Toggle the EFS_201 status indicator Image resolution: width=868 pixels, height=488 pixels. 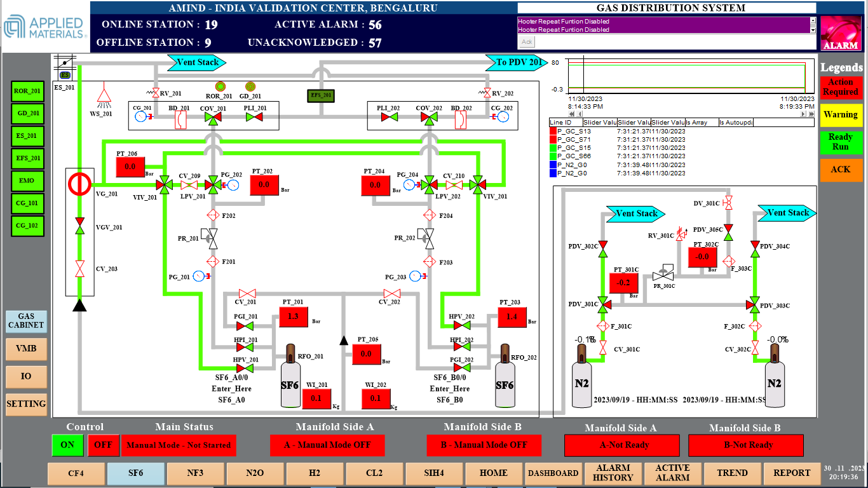pyautogui.click(x=27, y=158)
